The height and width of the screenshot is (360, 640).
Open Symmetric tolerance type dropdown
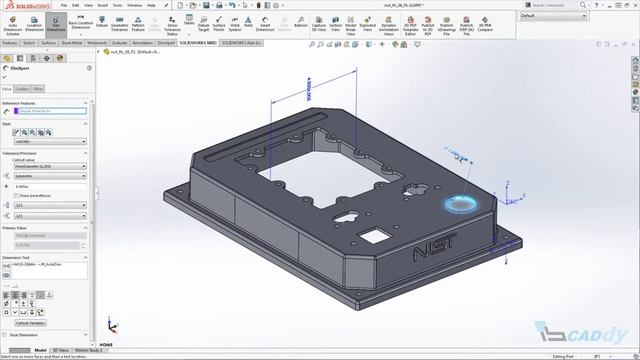click(50, 176)
